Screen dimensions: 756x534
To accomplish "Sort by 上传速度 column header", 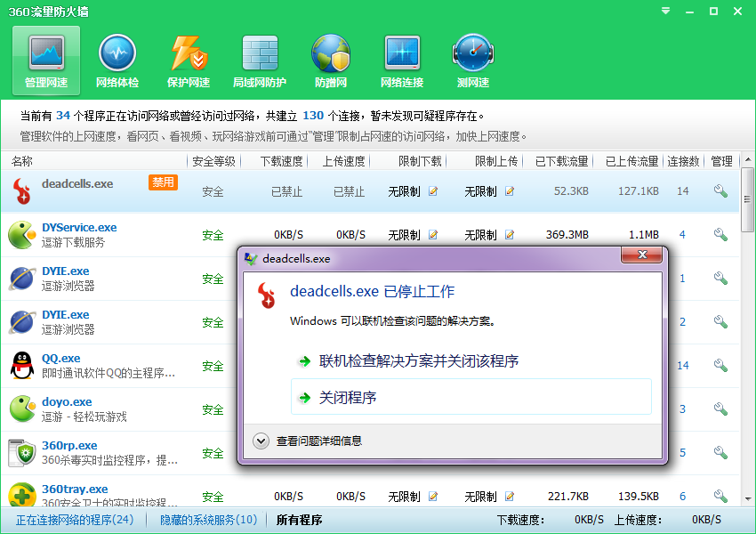I will coord(343,161).
